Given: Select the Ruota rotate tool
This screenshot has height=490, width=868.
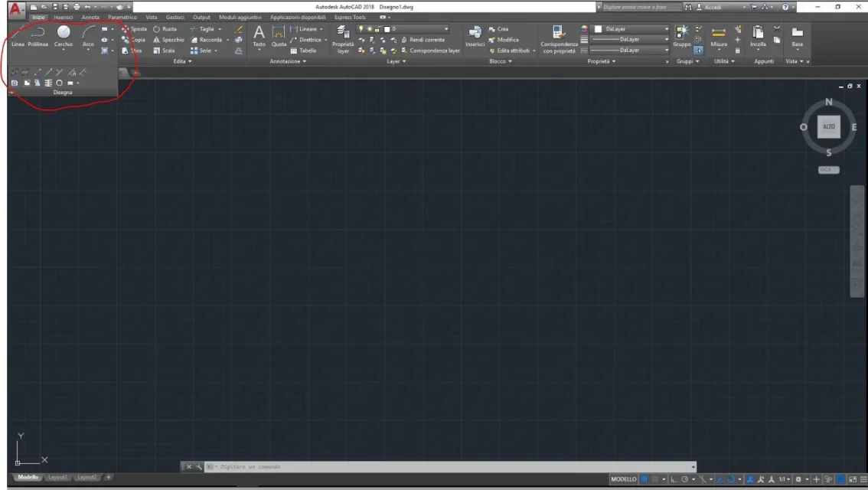Looking at the screenshot, I should click(x=165, y=29).
